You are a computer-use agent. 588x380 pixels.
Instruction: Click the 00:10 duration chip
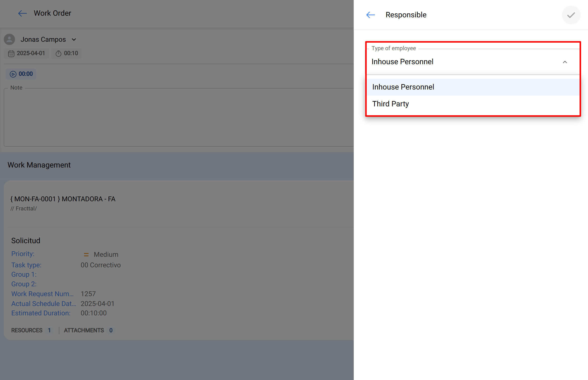pos(66,54)
